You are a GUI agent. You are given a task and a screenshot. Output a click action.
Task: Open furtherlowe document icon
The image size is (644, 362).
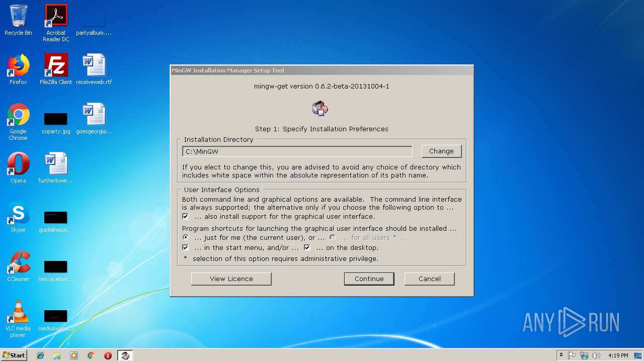click(x=56, y=168)
